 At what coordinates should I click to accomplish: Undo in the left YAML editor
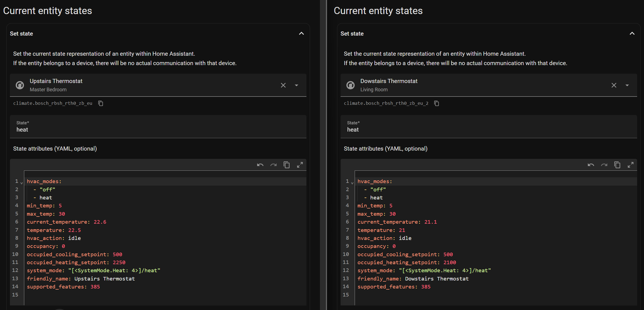tap(260, 165)
